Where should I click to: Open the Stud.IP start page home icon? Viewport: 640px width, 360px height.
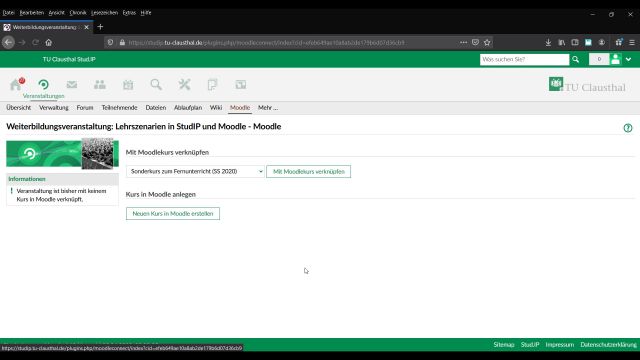16,84
